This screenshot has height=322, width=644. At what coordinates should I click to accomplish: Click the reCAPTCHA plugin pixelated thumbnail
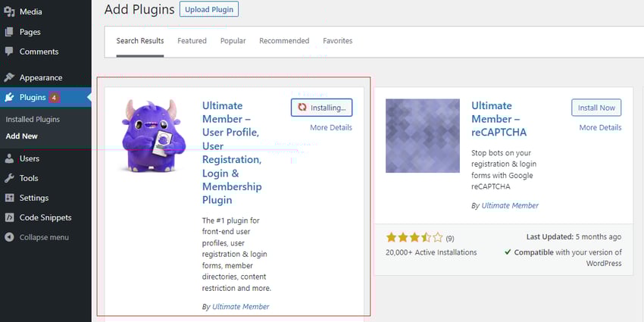click(423, 136)
